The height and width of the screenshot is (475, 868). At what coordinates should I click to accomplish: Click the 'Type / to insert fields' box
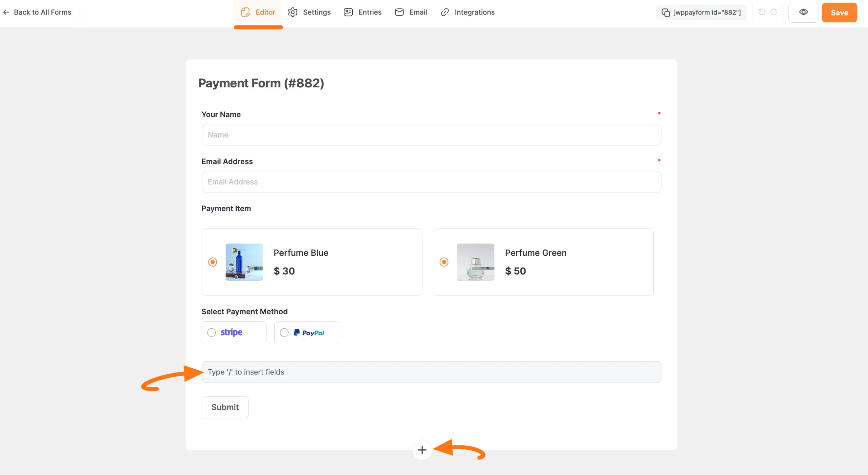431,372
